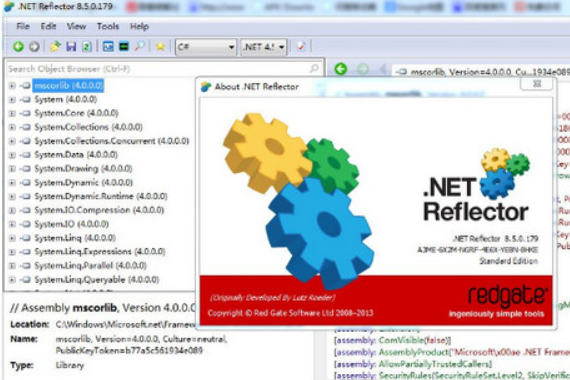The image size is (570, 380).
Task: Click the PublicKeyToken=b77a5c561934e089 text
Action: coord(129,351)
